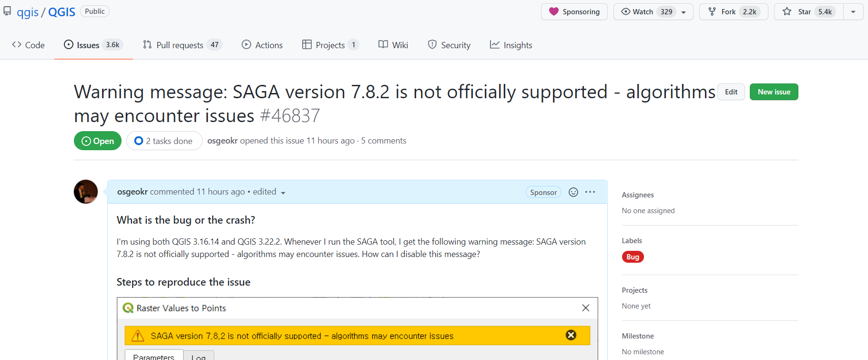
Task: Click the Watch count 329
Action: [666, 12]
